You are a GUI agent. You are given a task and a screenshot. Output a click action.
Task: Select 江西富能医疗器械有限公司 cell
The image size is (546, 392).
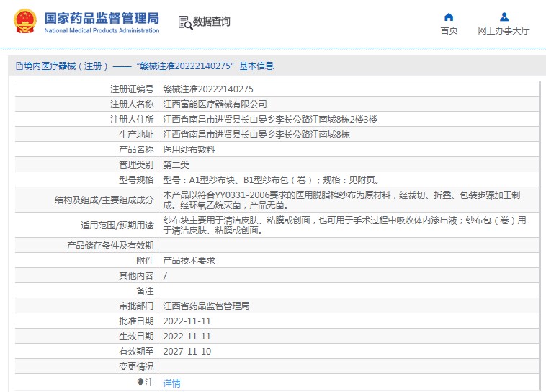215,104
